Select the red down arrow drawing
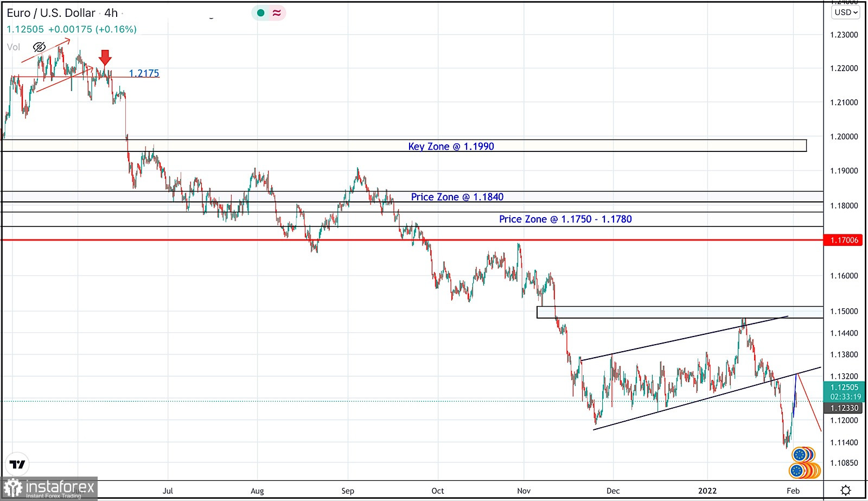This screenshot has height=501, width=868. [x=105, y=58]
